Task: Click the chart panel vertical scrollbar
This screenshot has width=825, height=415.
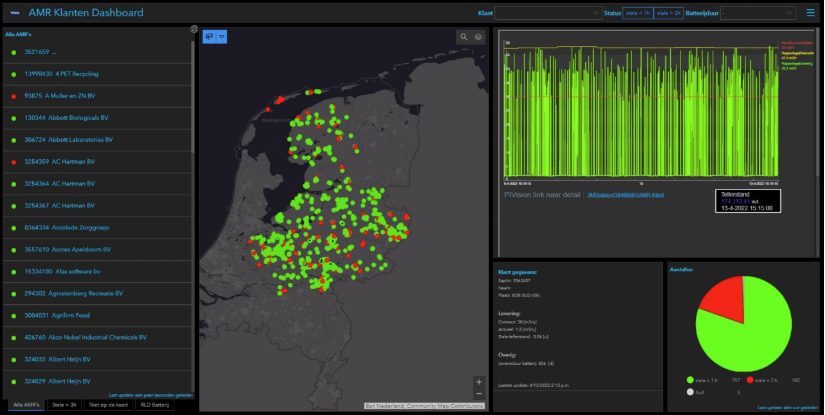Action: pos(817,103)
